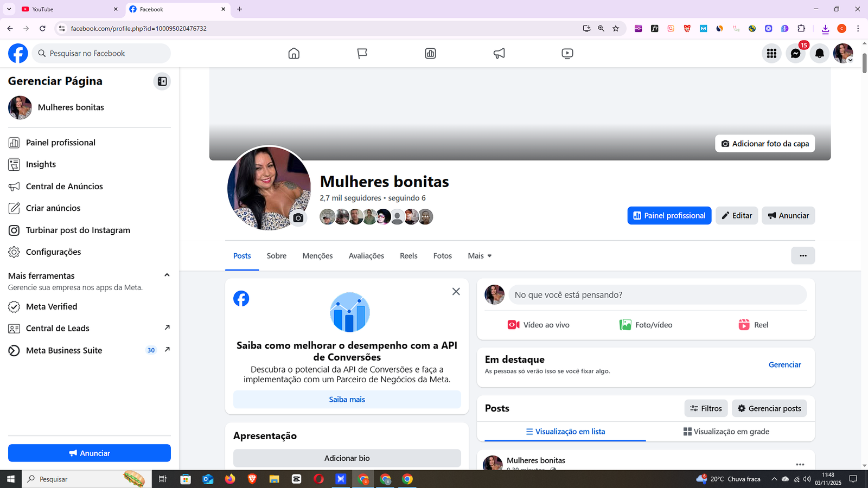Open Outlook from the taskbar
This screenshot has width=868, height=488.
(x=208, y=479)
